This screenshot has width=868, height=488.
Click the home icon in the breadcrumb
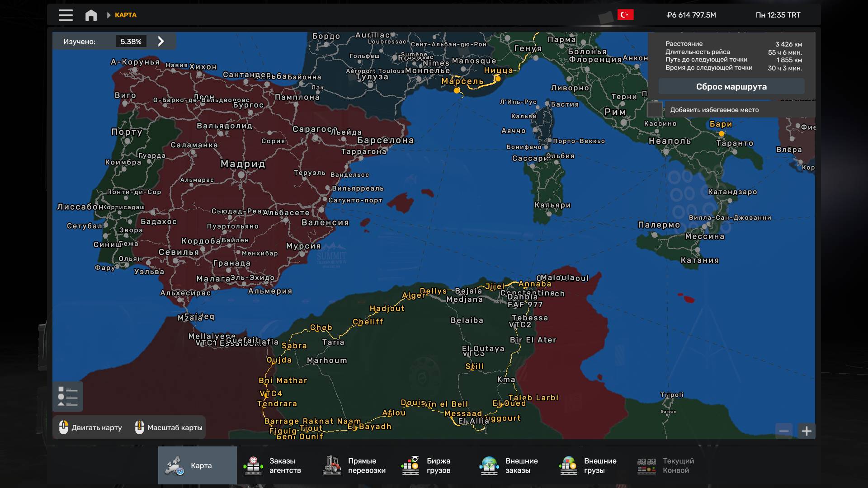tap(91, 15)
